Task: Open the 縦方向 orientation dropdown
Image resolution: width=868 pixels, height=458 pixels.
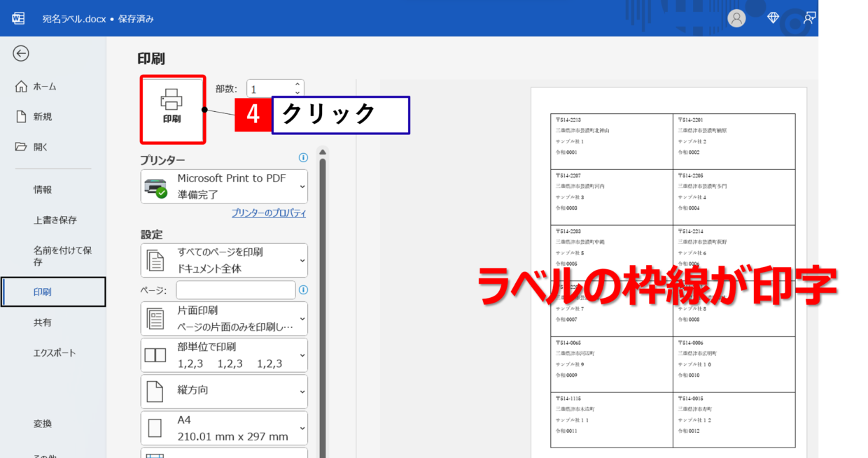Action: [x=224, y=392]
